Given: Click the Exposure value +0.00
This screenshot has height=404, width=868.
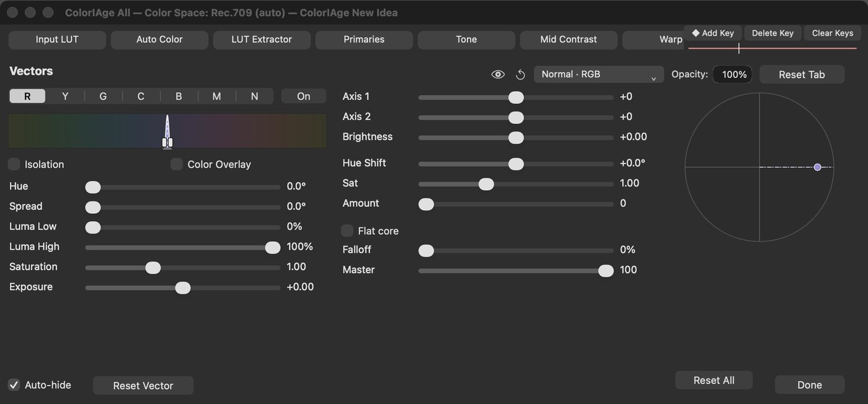Looking at the screenshot, I should click(300, 287).
